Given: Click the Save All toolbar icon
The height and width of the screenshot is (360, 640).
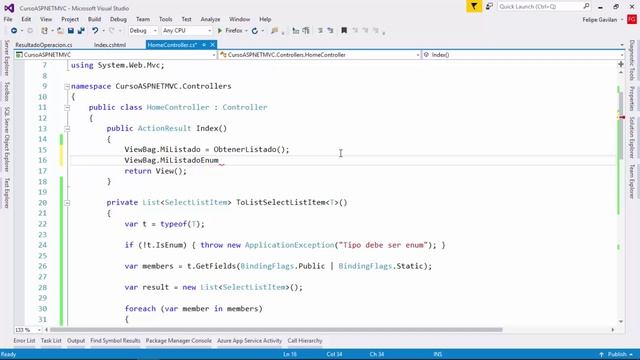Looking at the screenshot, I should [x=81, y=31].
